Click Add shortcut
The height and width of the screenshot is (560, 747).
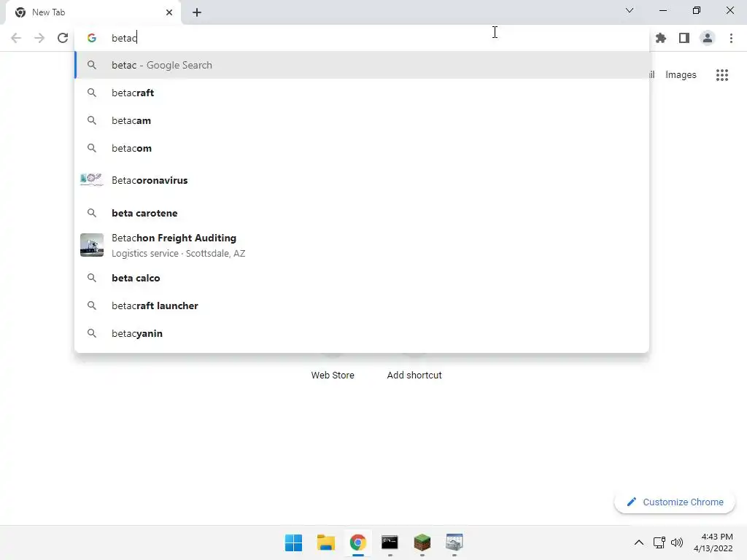(414, 375)
